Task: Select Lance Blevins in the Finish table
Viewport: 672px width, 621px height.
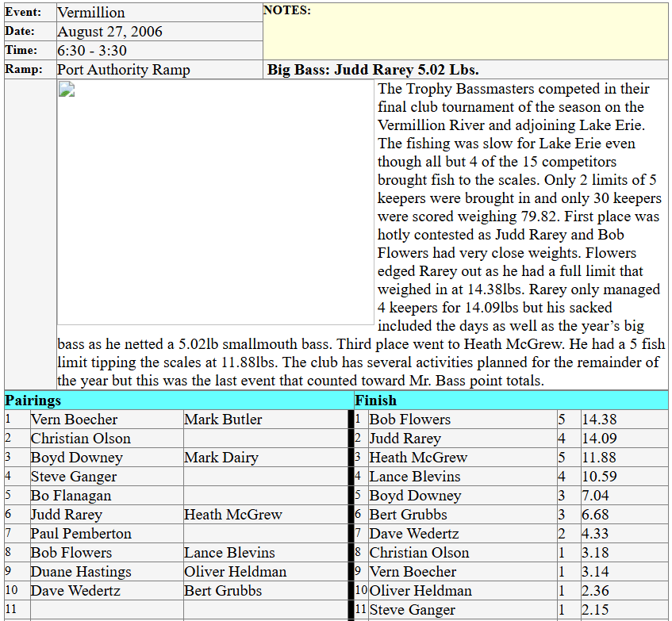Action: coord(415,477)
